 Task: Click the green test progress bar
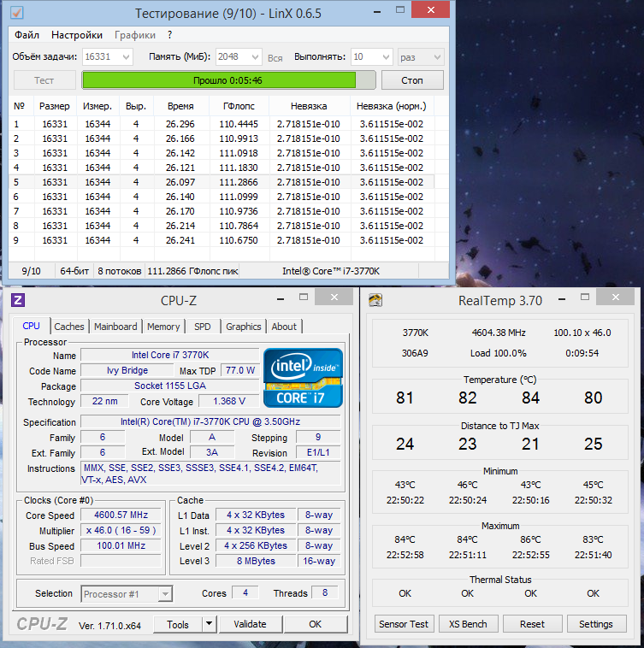(x=228, y=80)
